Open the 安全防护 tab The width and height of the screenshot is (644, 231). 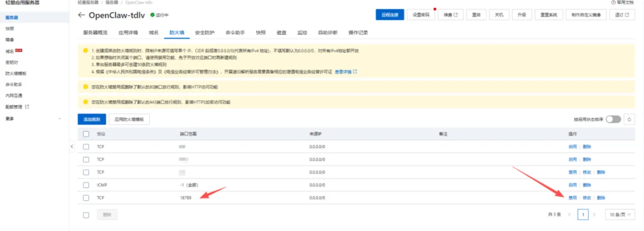205,33
